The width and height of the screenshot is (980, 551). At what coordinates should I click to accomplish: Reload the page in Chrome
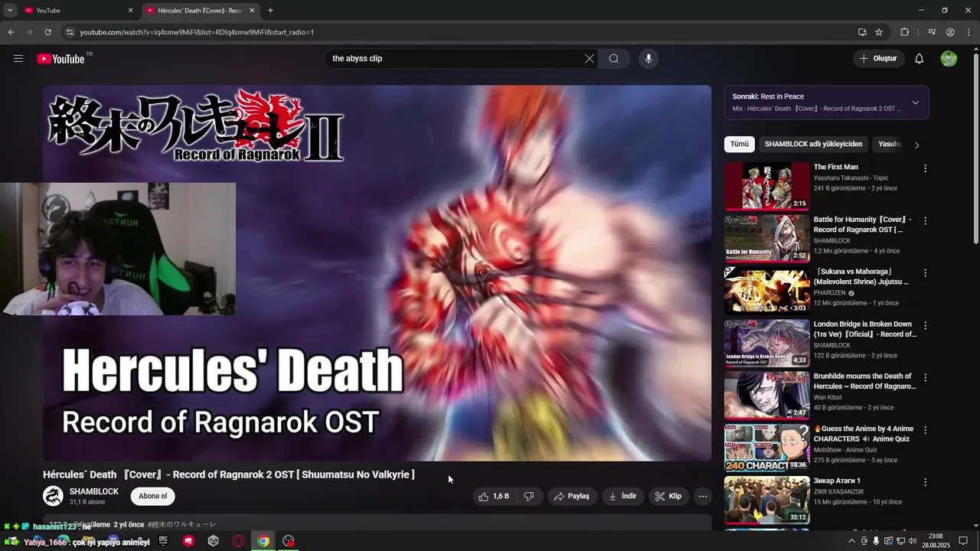pyautogui.click(x=47, y=32)
